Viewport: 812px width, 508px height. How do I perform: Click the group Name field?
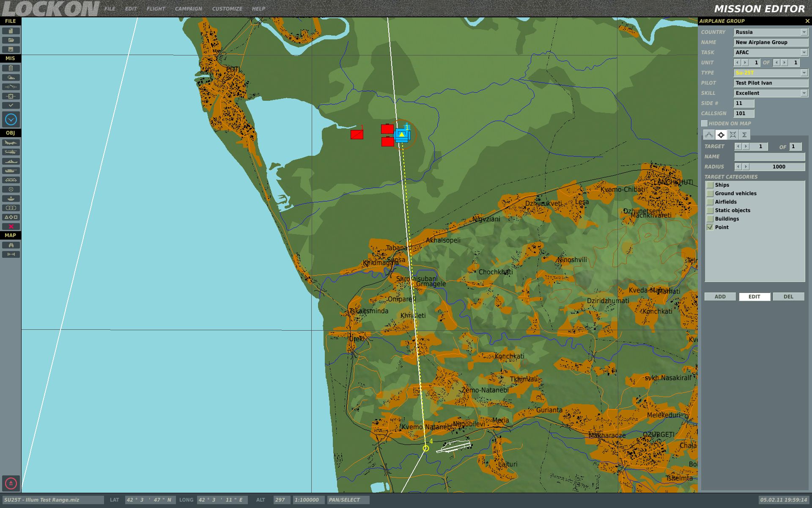coord(771,42)
